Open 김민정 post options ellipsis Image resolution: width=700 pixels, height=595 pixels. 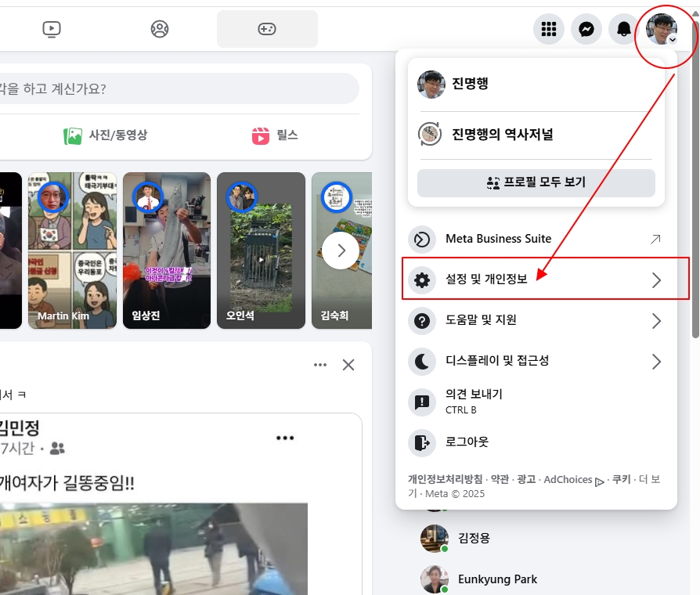285,438
